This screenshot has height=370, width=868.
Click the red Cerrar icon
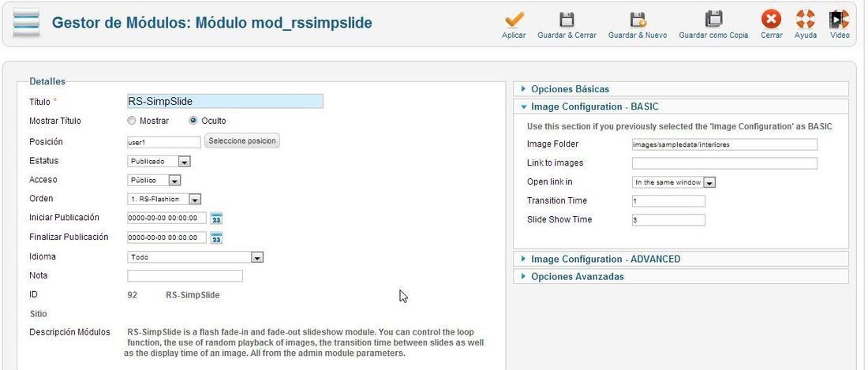click(x=771, y=20)
